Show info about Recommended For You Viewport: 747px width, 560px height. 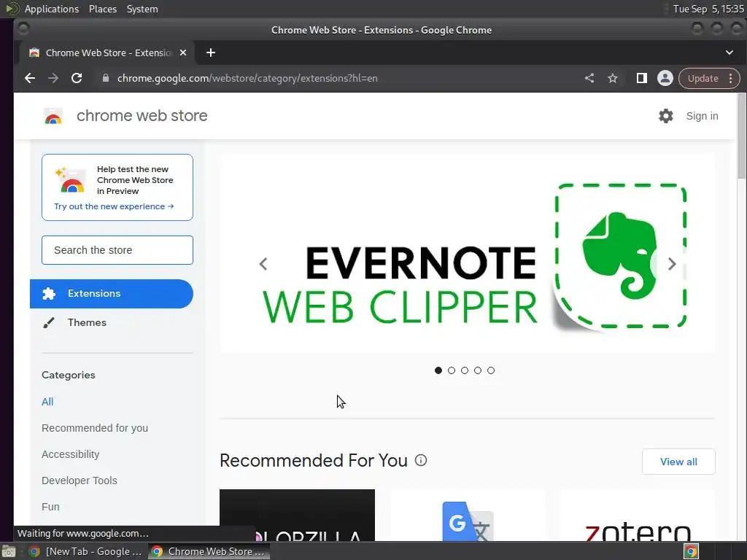[x=421, y=460]
